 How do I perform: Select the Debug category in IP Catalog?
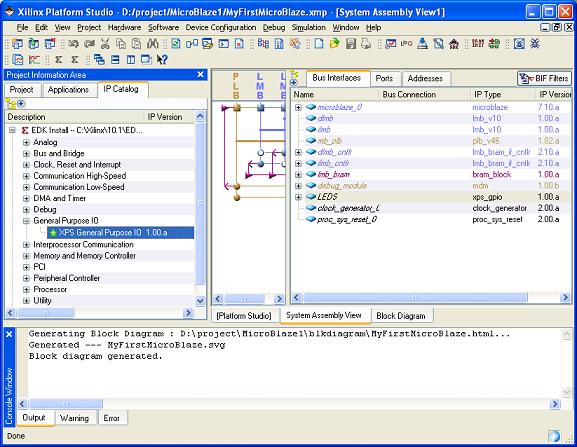click(45, 210)
